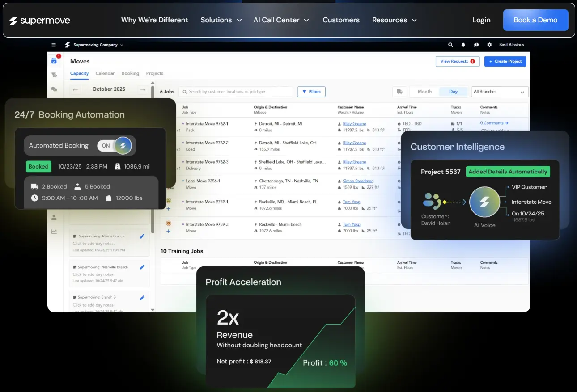Viewport: 577px width, 392px height.
Task: Expand the All Branches dropdown
Action: [x=499, y=91]
